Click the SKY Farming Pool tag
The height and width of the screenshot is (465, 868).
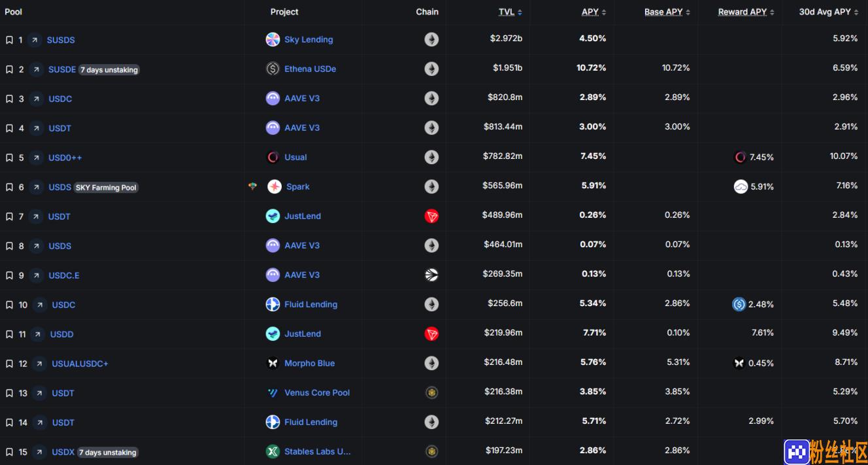[106, 188]
